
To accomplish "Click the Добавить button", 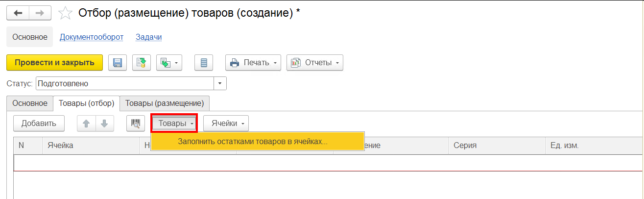I will pyautogui.click(x=39, y=124).
